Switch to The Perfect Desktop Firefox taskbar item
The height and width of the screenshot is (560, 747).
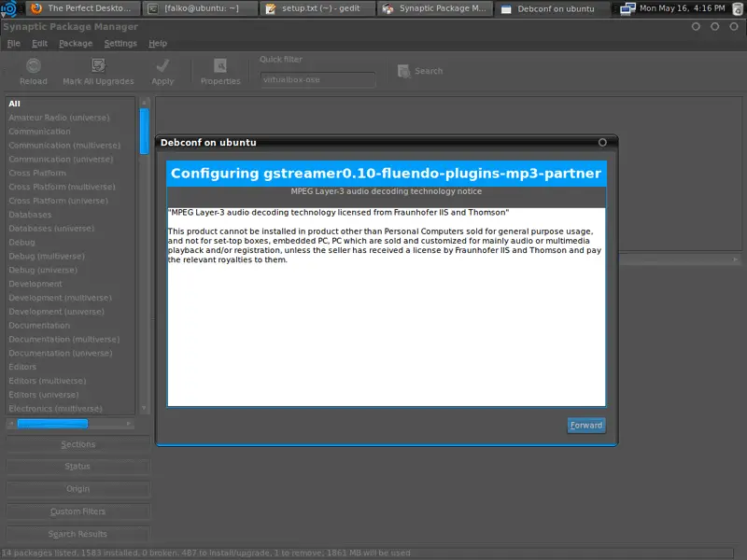click(84, 8)
